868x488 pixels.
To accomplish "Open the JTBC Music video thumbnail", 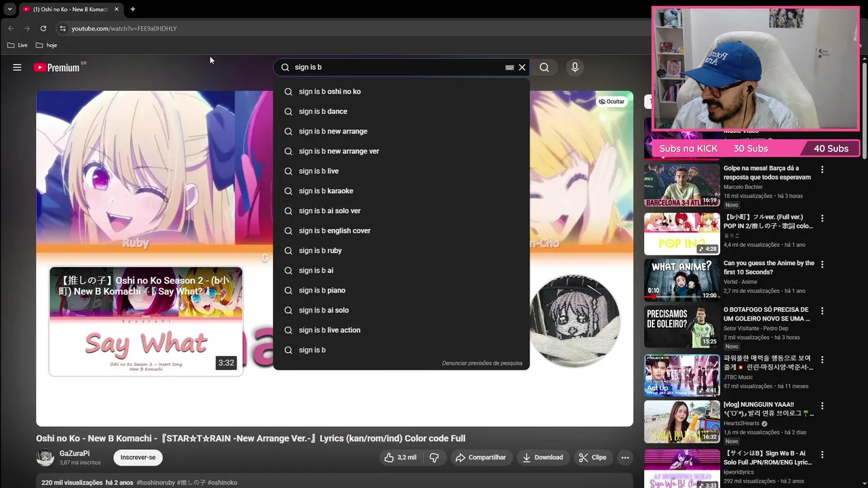I will click(682, 375).
